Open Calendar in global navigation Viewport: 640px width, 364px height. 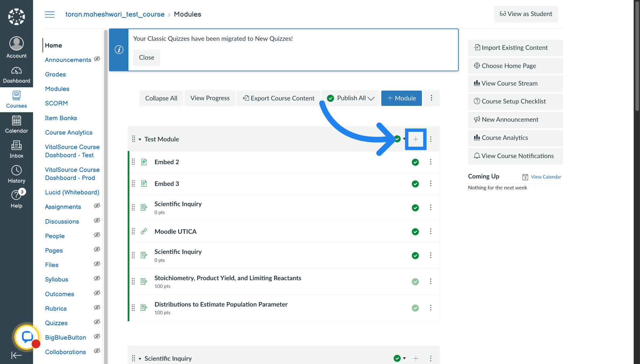17,125
